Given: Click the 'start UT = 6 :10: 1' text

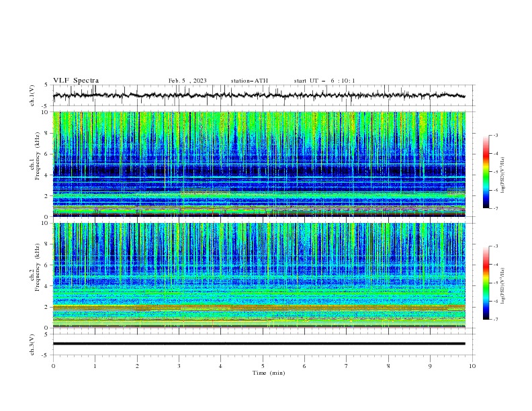Looking at the screenshot, I should pyautogui.click(x=324, y=81).
